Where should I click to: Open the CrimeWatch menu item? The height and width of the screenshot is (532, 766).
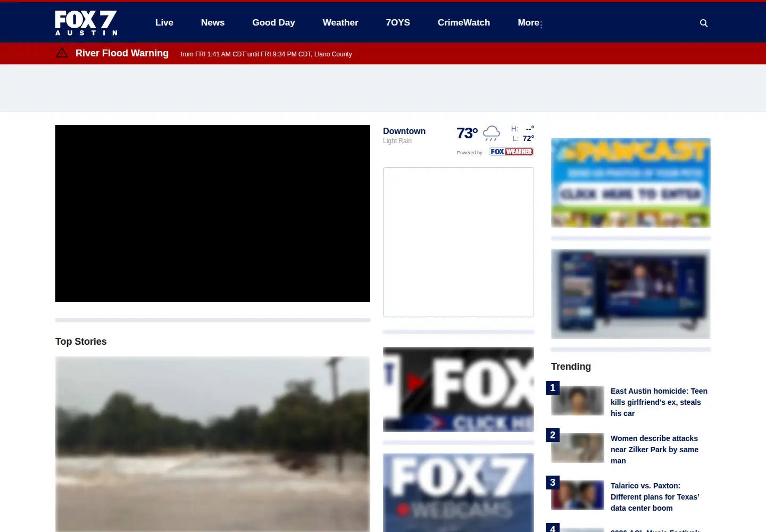tap(464, 22)
